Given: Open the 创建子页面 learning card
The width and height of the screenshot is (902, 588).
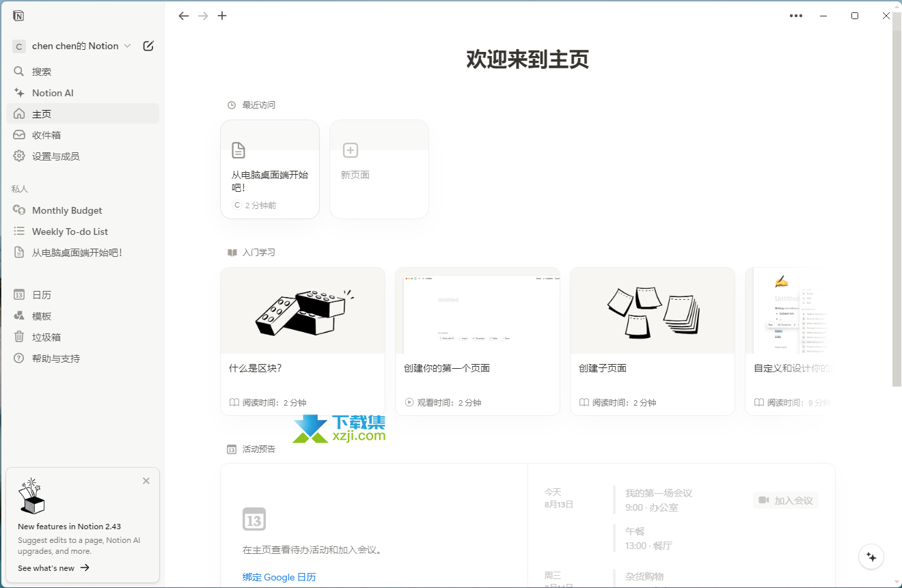Looking at the screenshot, I should (x=653, y=341).
